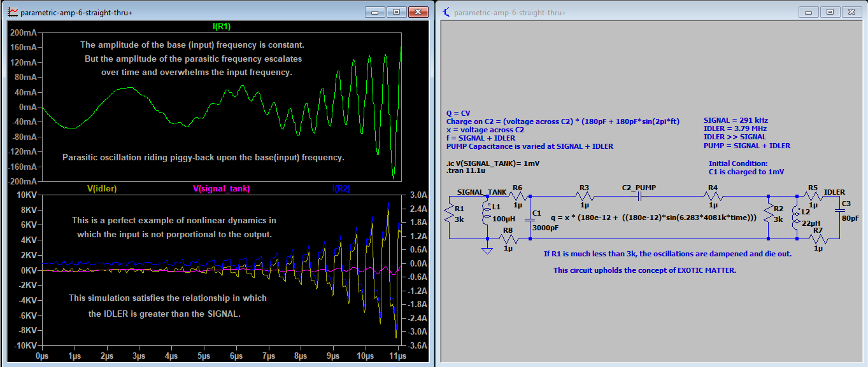Click the I(R1) trace label in the waveform window

222,27
